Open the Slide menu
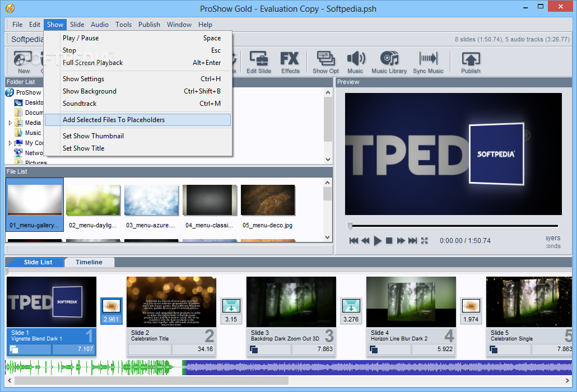Viewport: 577px width, 392px height. click(x=77, y=25)
